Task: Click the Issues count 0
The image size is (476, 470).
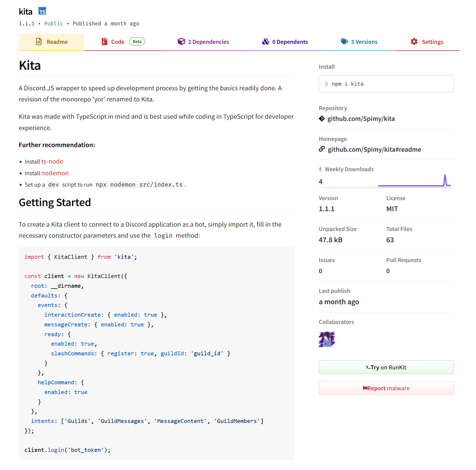Action: pos(320,271)
